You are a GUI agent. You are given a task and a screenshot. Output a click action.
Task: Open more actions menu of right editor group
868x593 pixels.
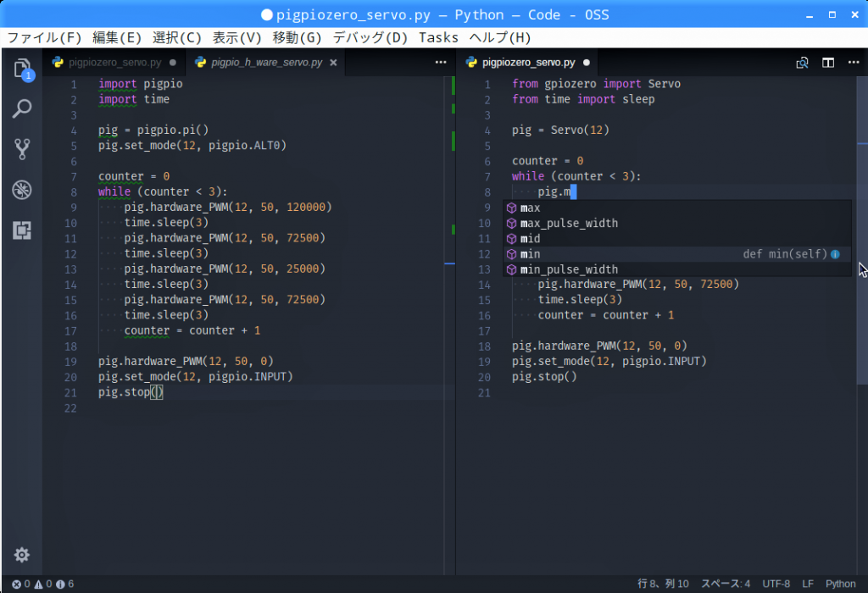[853, 63]
